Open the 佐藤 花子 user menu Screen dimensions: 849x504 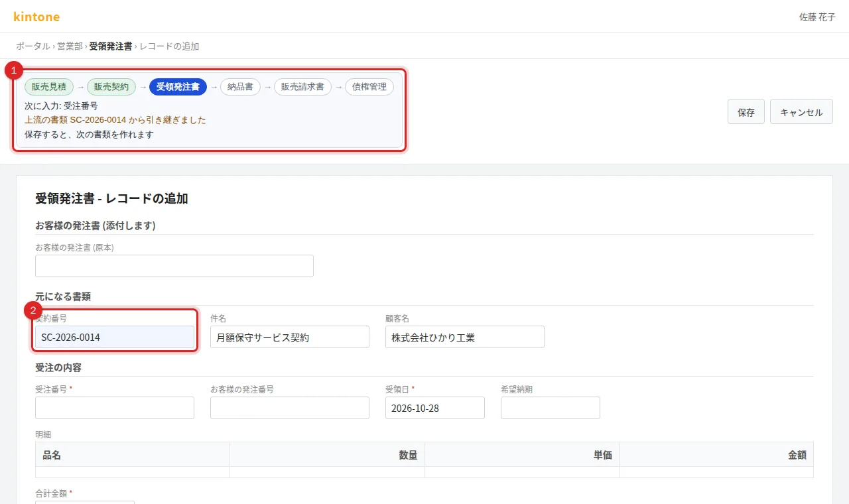[x=817, y=17]
